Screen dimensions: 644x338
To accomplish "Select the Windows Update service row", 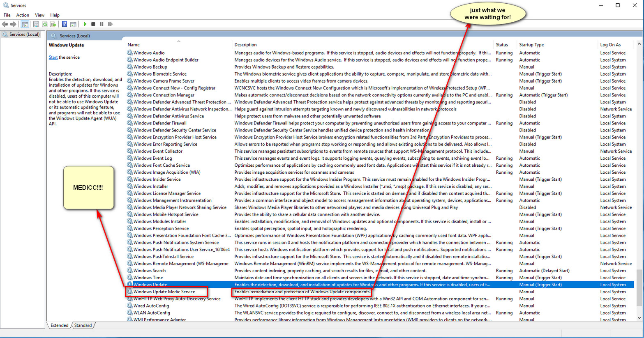I will [x=380, y=285].
